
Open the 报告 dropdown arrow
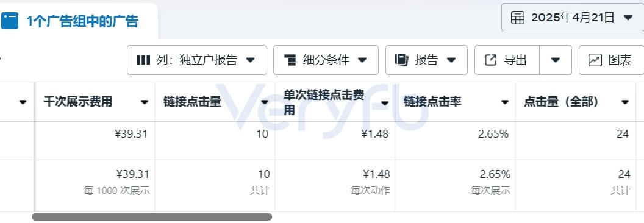pyautogui.click(x=451, y=60)
